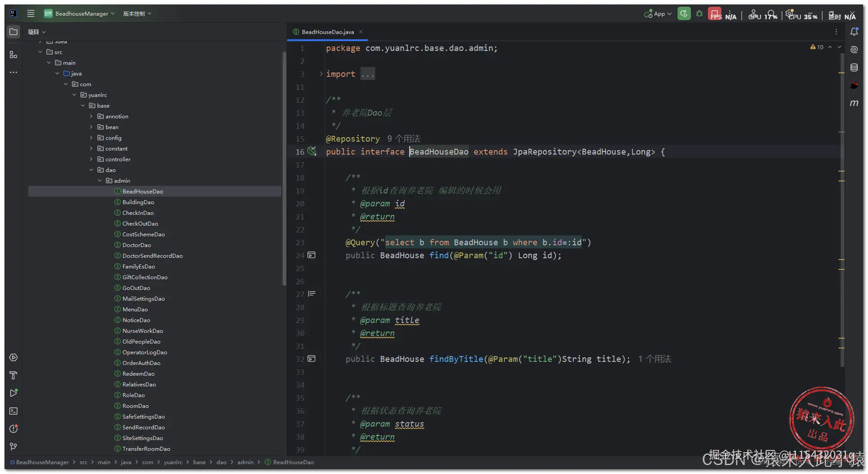Click the gutter icon on line 32
868x474 pixels.
[312, 359]
